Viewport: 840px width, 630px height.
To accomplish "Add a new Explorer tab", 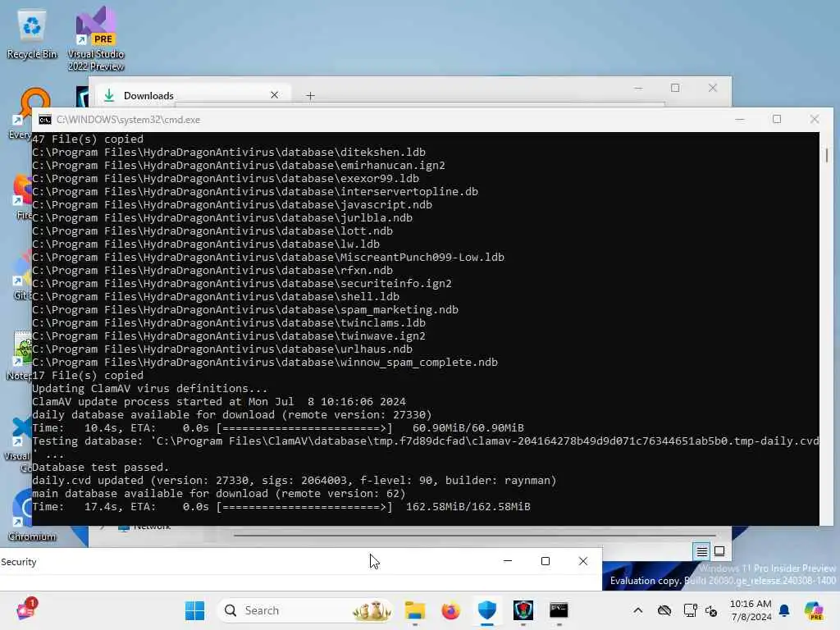I will click(x=310, y=95).
